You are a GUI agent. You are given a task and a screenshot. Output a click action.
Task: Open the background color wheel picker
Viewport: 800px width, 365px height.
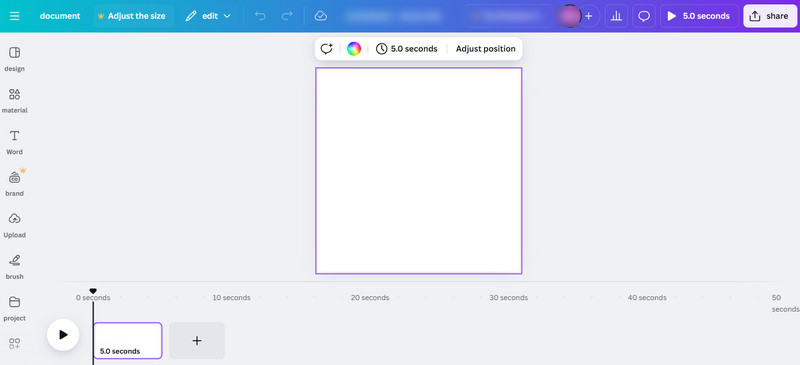tap(354, 48)
